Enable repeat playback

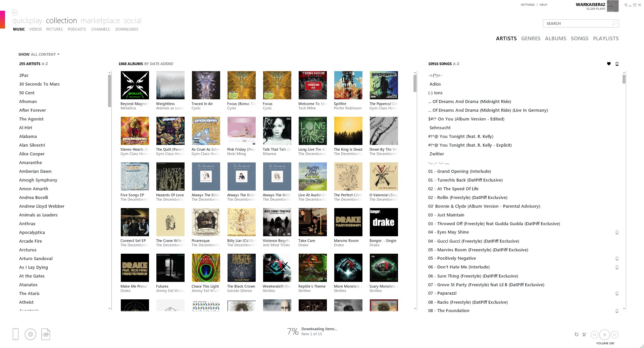click(x=576, y=335)
